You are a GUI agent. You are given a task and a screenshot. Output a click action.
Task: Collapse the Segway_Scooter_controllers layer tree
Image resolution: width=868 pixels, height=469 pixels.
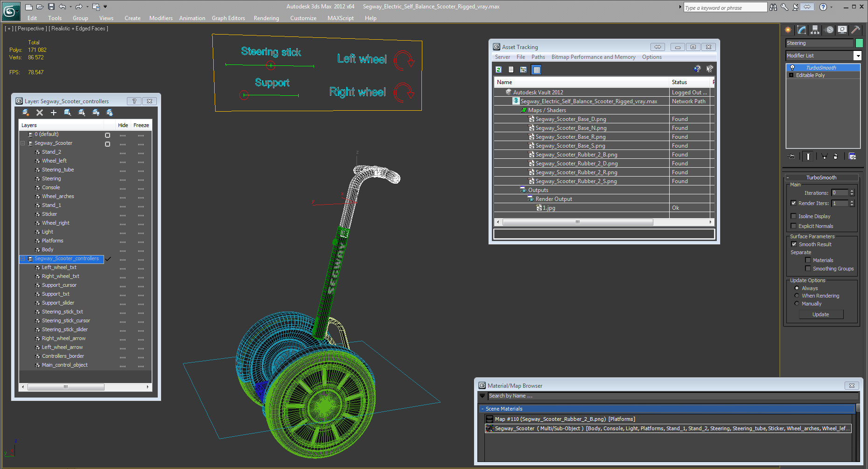point(22,259)
